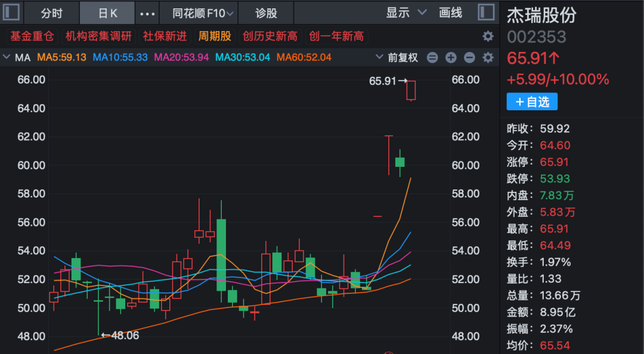This screenshot has height=354, width=644.
Task: Open the chart settings gear beside 前复权
Action: (x=488, y=57)
